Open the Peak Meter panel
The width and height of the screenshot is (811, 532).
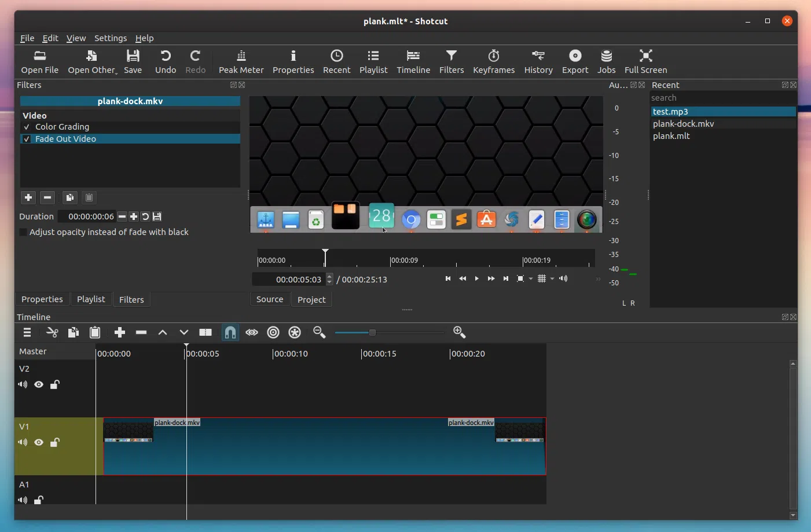(x=241, y=62)
